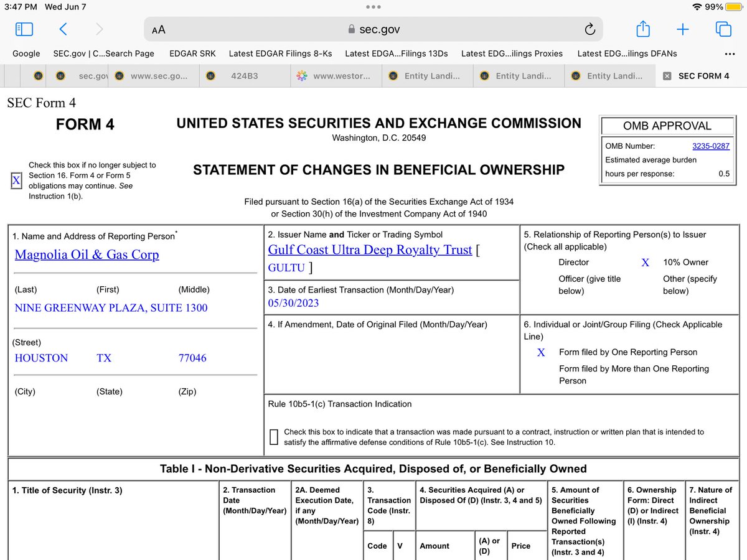The height and width of the screenshot is (560, 747).
Task: Select the Director relationship label
Action: coord(573,263)
